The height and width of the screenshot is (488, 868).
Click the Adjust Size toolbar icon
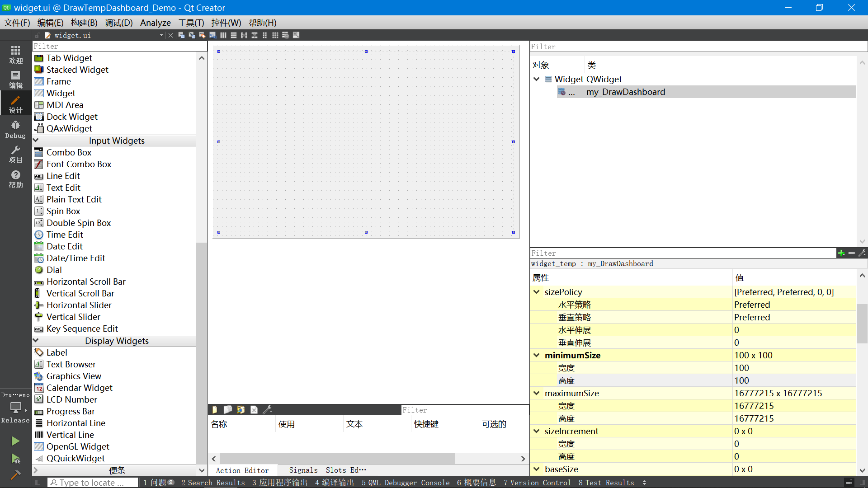(296, 35)
